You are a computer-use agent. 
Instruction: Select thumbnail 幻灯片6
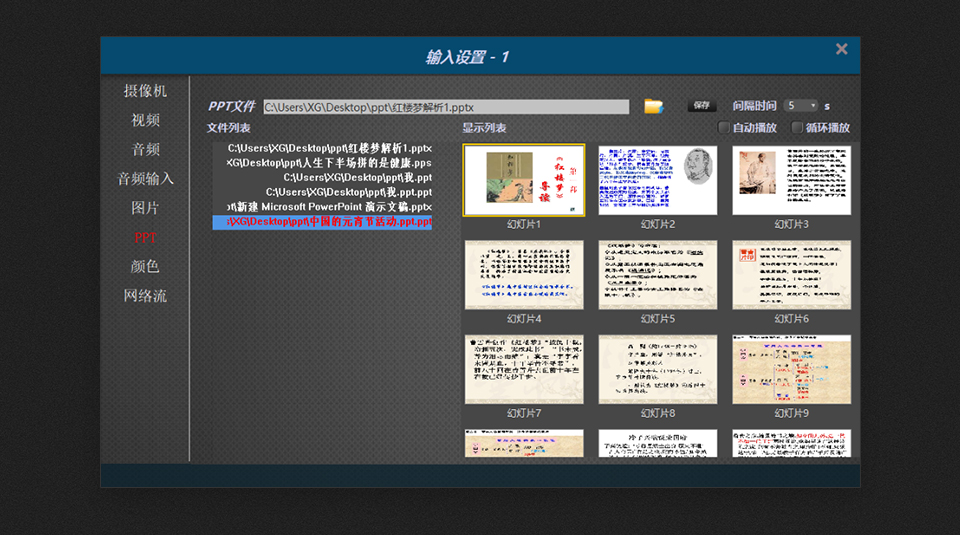[792, 275]
